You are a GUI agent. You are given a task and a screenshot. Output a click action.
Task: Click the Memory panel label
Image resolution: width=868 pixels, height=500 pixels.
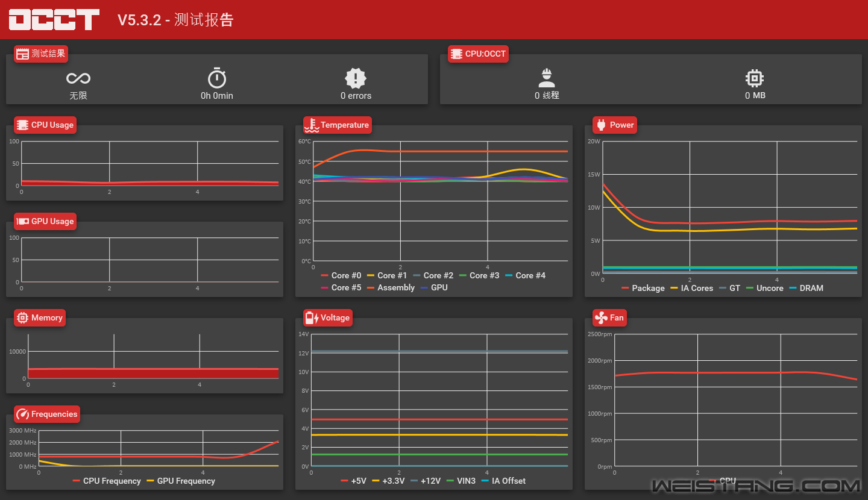pos(47,317)
